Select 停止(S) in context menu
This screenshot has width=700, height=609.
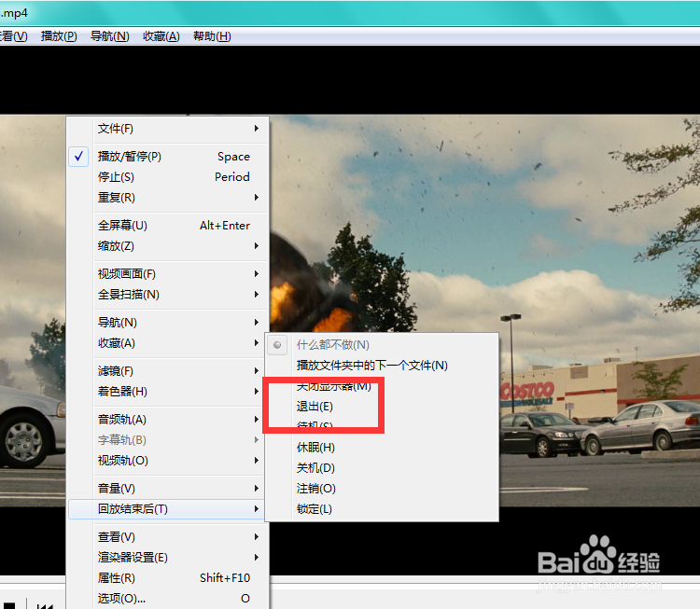[x=168, y=177]
